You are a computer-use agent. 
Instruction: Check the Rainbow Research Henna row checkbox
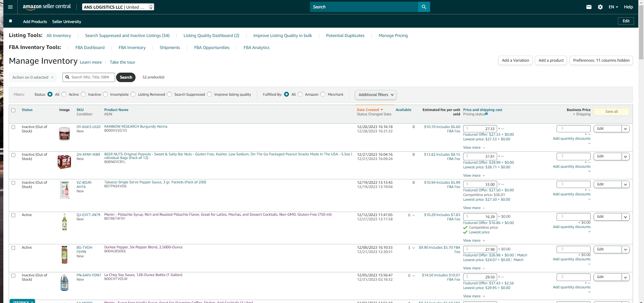13,127
